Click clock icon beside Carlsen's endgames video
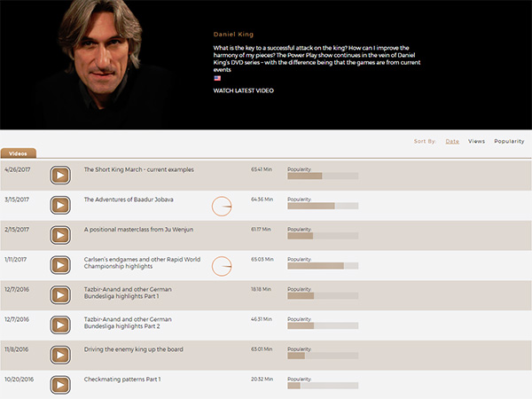 pos(222,266)
